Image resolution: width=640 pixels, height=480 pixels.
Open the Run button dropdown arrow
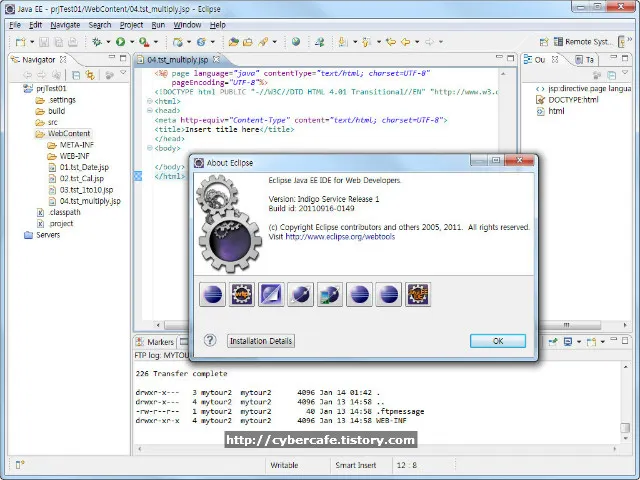pos(131,42)
